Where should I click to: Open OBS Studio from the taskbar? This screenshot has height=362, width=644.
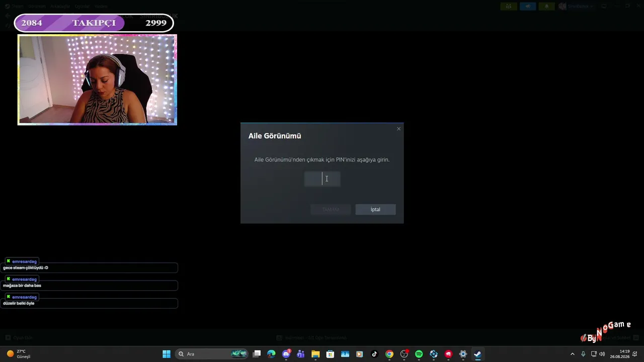tap(404, 354)
